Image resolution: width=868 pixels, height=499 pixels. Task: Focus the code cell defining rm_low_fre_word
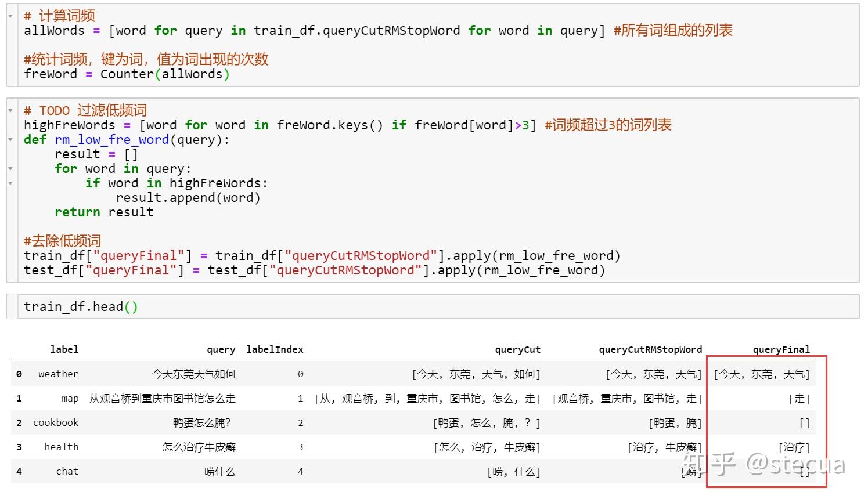pyautogui.click(x=433, y=190)
